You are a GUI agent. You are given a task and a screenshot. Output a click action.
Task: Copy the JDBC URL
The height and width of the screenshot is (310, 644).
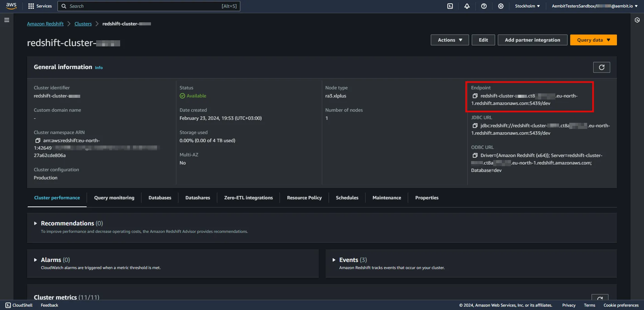coord(475,126)
